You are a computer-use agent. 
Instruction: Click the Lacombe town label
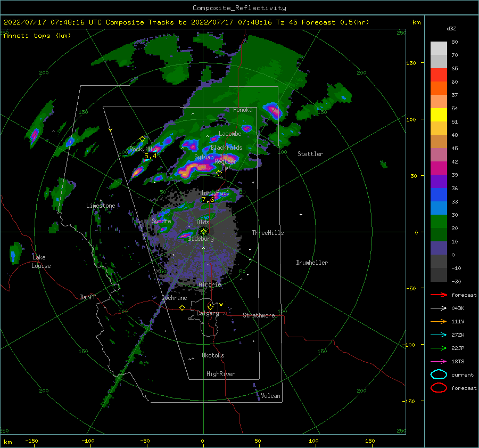pyautogui.click(x=230, y=134)
